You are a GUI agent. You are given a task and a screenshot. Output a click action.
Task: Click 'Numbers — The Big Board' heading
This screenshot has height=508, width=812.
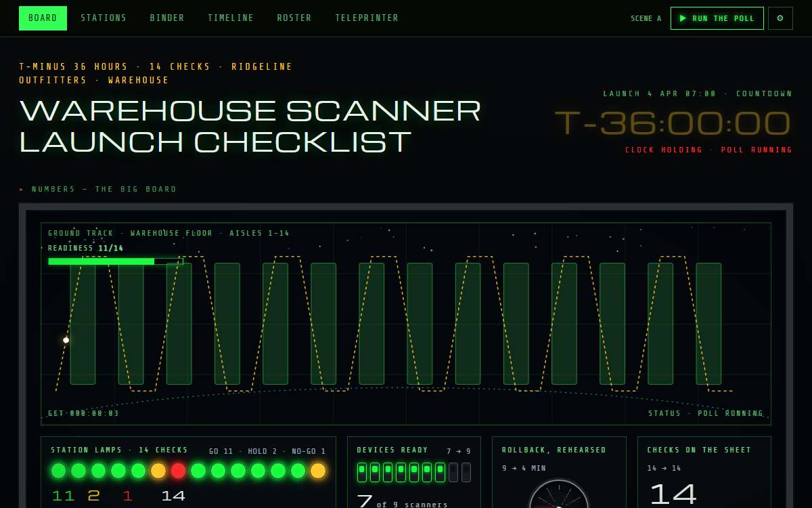(x=104, y=190)
